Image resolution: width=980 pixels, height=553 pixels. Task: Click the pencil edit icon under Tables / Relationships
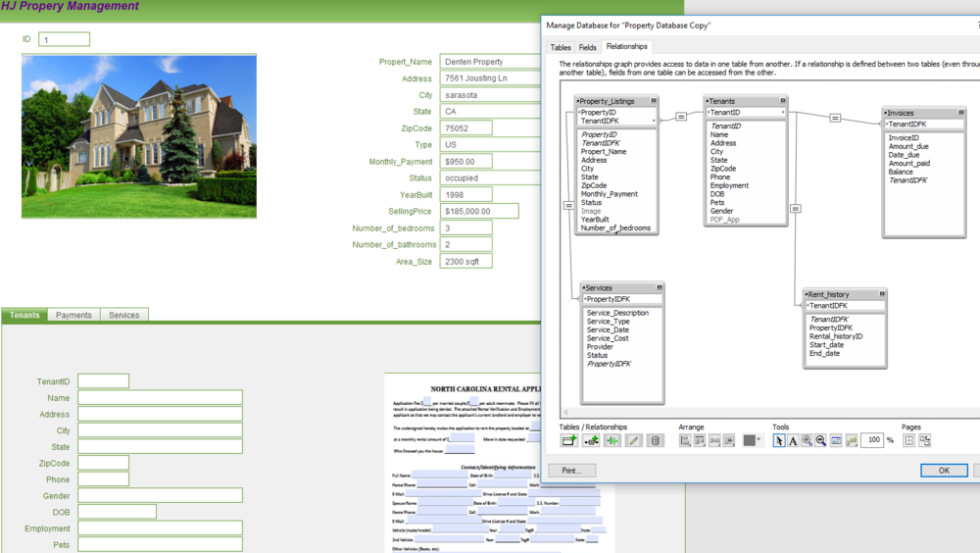click(x=634, y=441)
